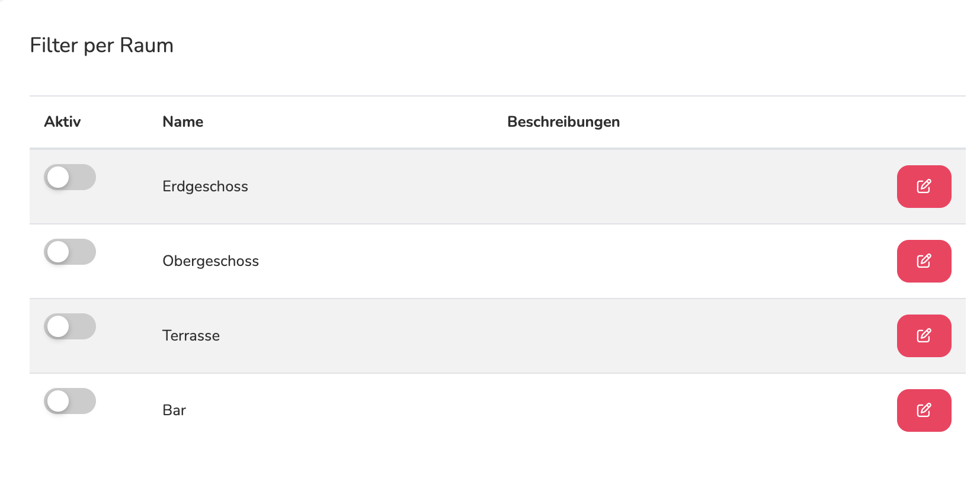The image size is (980, 494).
Task: Click the Aktiv column header
Action: [x=62, y=121]
